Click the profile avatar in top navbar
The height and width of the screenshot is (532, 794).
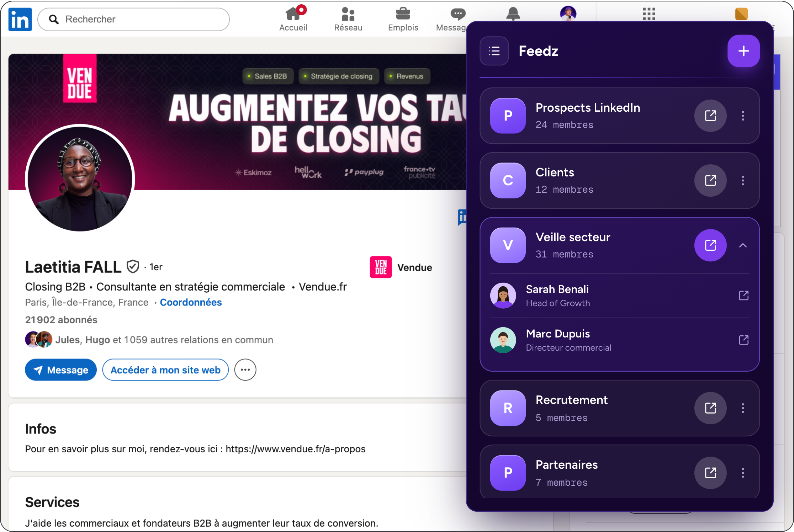coord(568,14)
